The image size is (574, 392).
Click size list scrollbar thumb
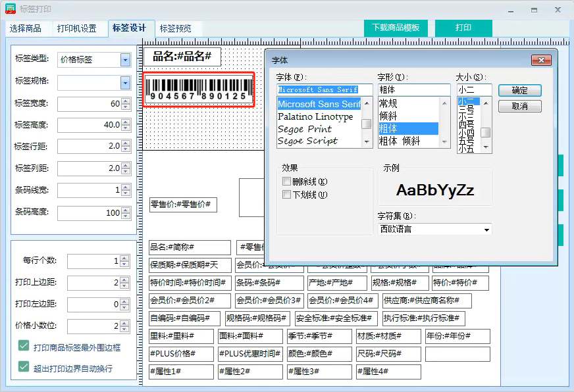(x=485, y=132)
